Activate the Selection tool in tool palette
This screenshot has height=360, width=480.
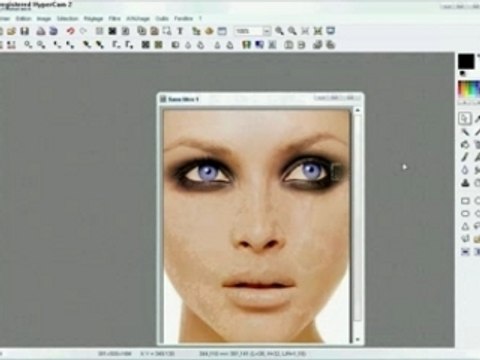click(x=465, y=118)
